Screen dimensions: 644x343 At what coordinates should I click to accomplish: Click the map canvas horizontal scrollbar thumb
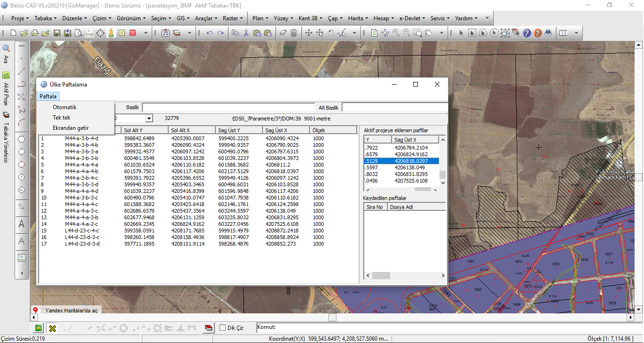coord(332,318)
